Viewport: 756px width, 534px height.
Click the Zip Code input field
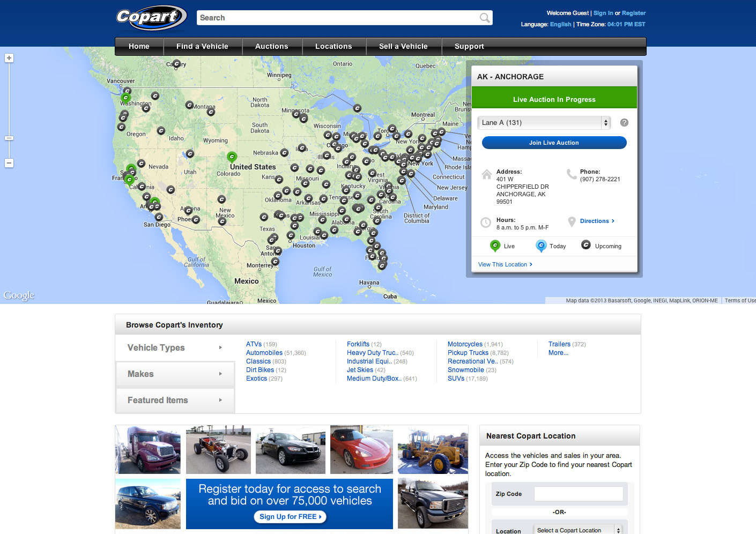579,494
